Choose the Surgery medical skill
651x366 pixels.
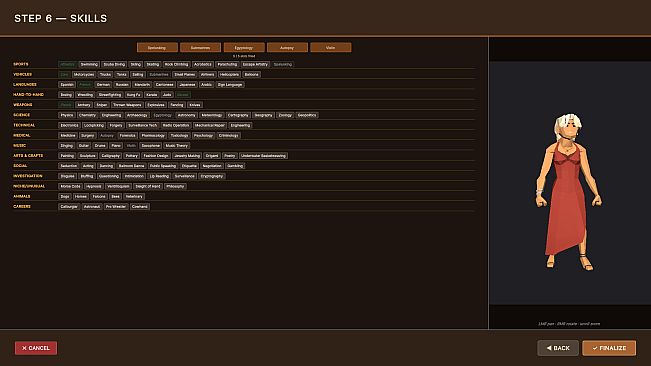click(x=87, y=135)
